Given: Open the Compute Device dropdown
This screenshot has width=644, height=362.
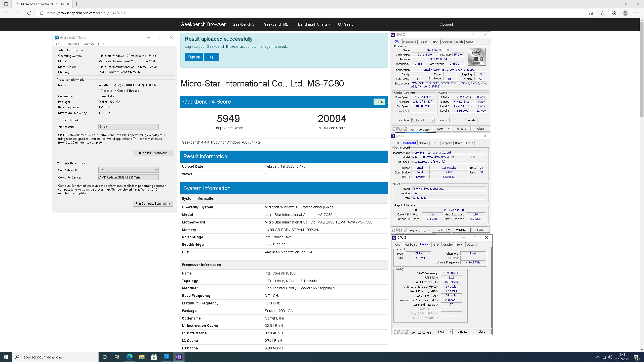Looking at the screenshot, I should tap(128, 177).
